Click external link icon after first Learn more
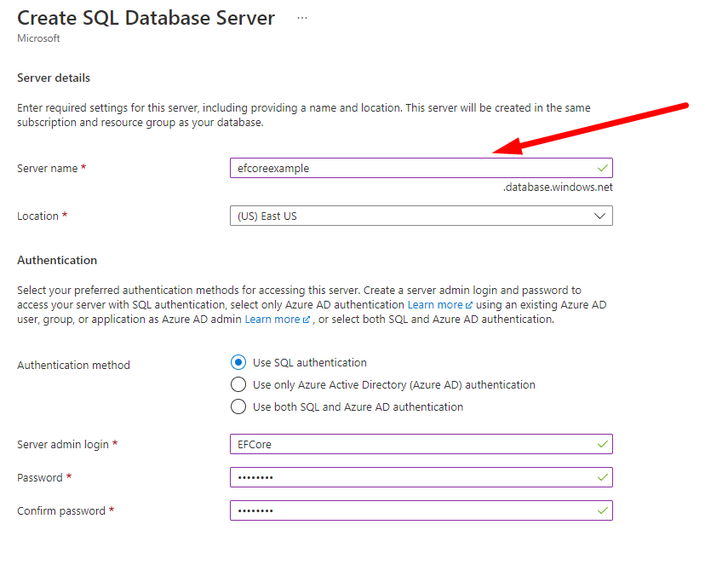Viewport: 728px width, 588px height. [470, 305]
